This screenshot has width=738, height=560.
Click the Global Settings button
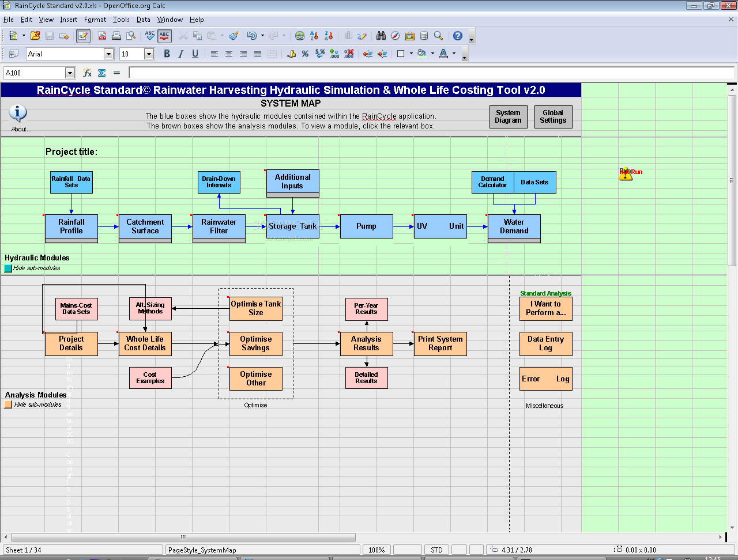tap(553, 117)
